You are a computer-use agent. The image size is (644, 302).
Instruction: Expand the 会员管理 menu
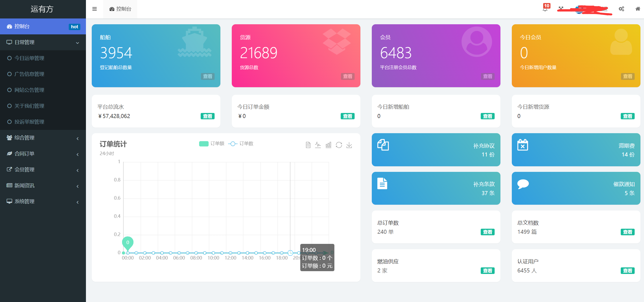pyautogui.click(x=43, y=170)
